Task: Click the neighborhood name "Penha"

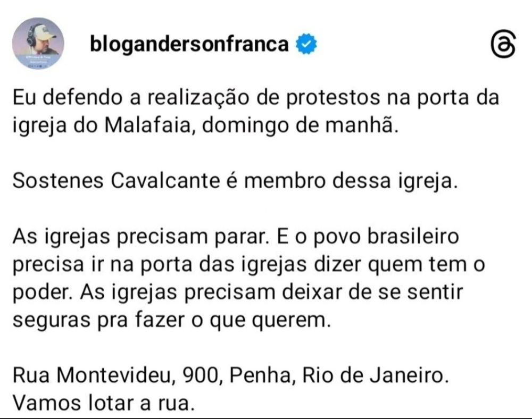Action: point(260,375)
